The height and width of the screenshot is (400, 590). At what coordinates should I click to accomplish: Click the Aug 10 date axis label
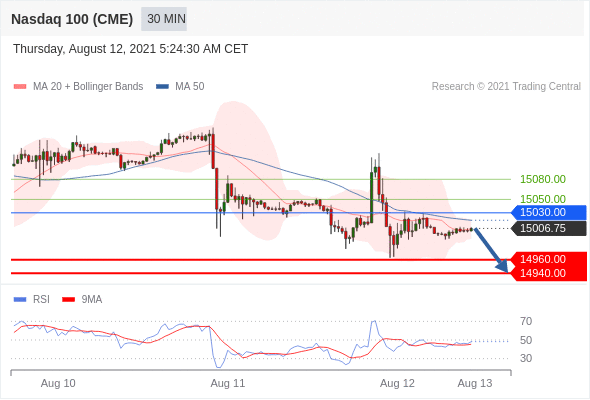tap(58, 383)
